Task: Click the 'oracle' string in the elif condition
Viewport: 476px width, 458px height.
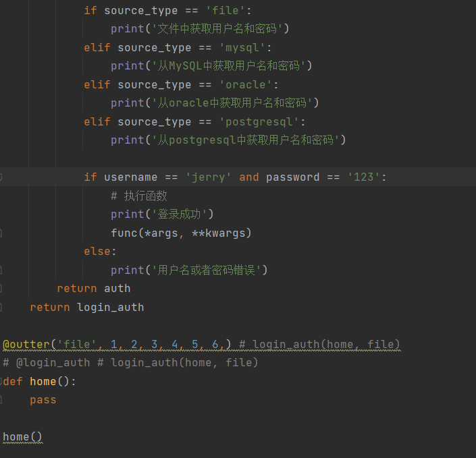Action: click(x=245, y=84)
